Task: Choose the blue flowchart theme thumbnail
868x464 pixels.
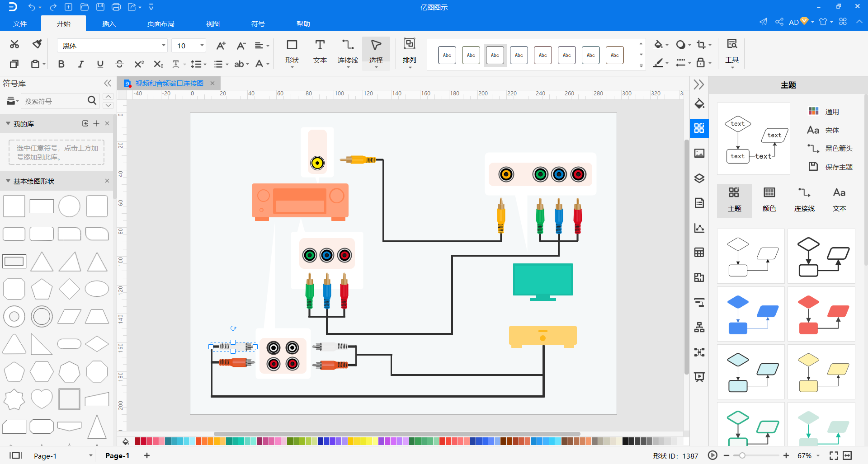Action: coord(751,314)
